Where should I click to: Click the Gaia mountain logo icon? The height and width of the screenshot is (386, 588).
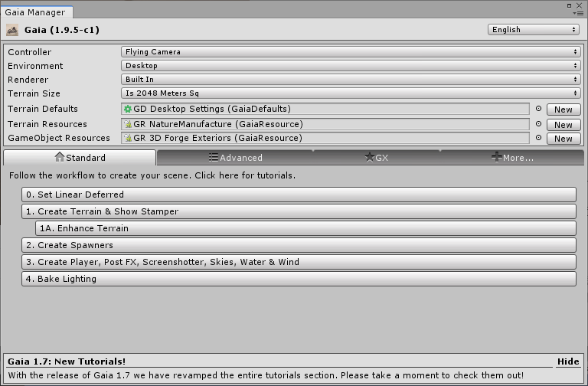point(12,30)
